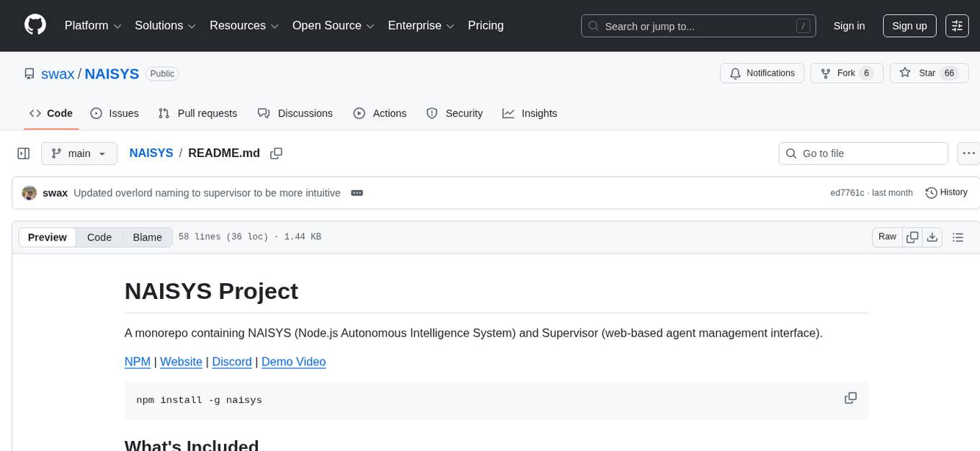Expand the Open Source menu
980x451 pixels.
pos(333,26)
